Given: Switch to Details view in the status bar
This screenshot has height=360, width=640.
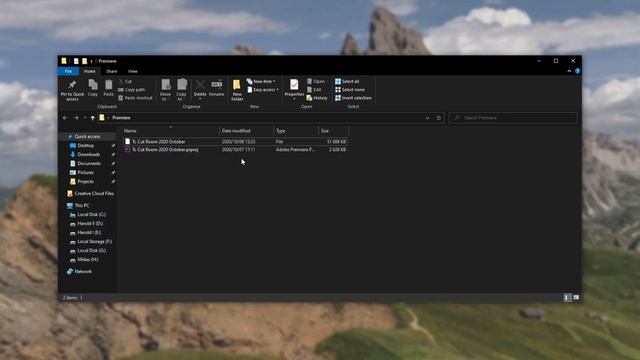Looking at the screenshot, I should (x=567, y=298).
